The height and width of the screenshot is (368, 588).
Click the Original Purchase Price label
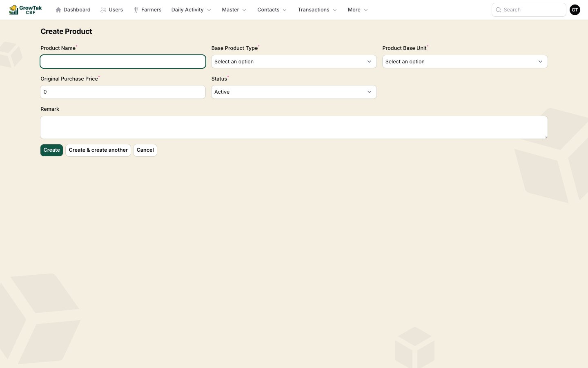pos(69,79)
